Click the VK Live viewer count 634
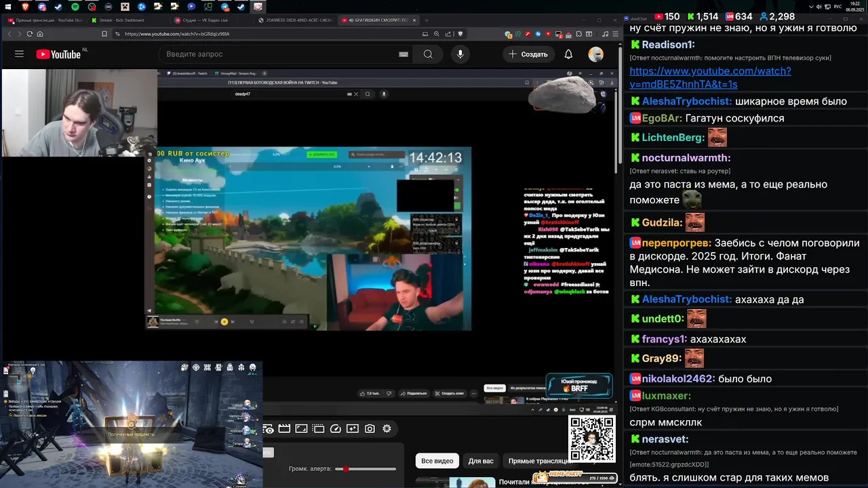The height and width of the screenshot is (488, 868). point(738,16)
